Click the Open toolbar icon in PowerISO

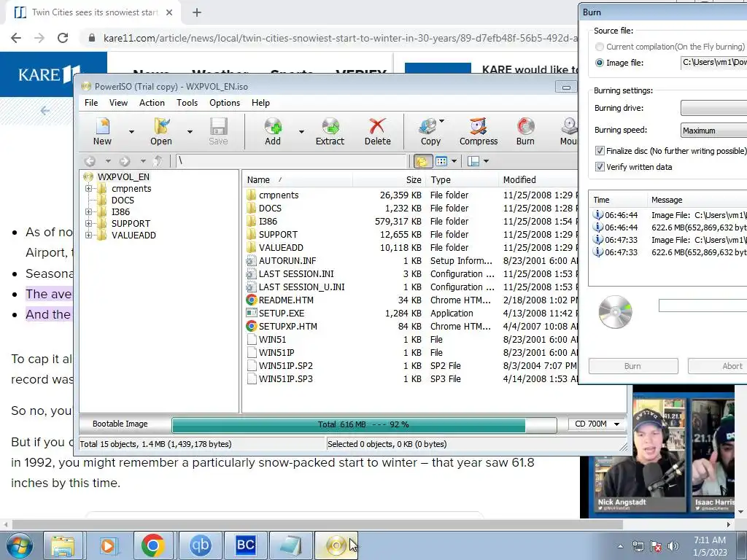click(161, 131)
